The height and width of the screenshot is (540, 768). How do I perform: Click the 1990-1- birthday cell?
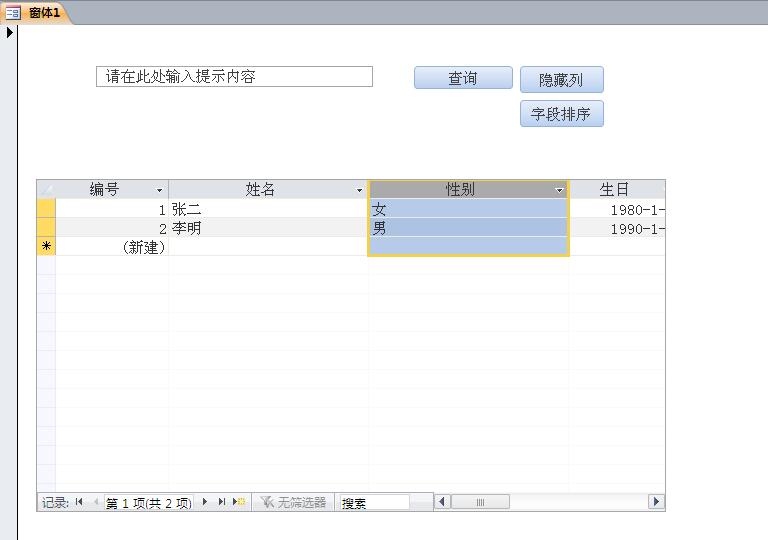[617, 228]
